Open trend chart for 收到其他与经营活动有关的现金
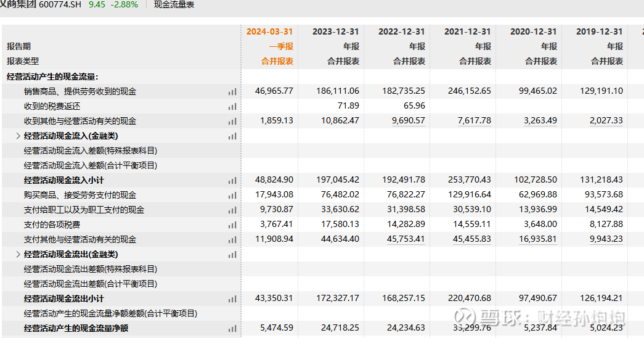The height and width of the screenshot is (338, 644). 232,121
